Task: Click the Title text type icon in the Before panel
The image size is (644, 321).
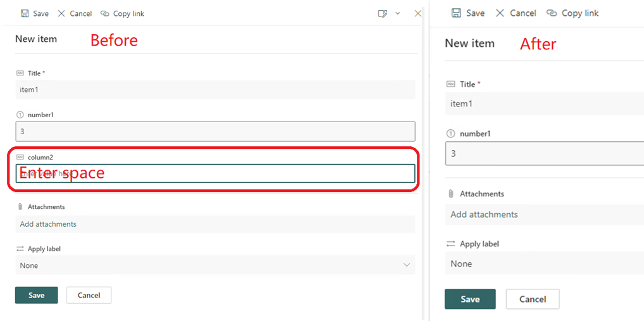Action: (20, 73)
